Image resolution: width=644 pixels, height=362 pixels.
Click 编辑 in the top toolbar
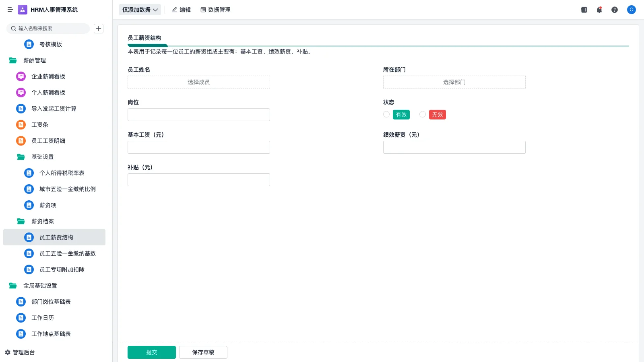[x=181, y=10]
